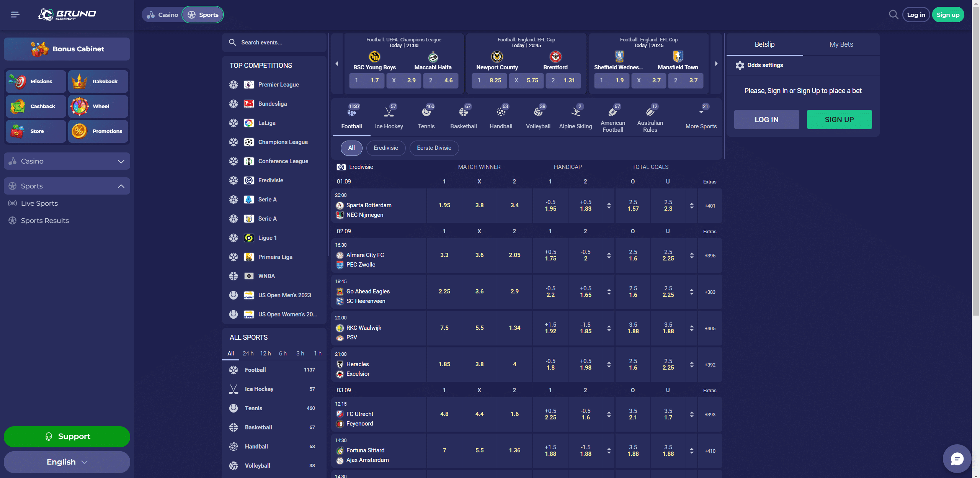Image resolution: width=980 pixels, height=478 pixels.
Task: Open English language dropdown
Action: click(x=67, y=462)
